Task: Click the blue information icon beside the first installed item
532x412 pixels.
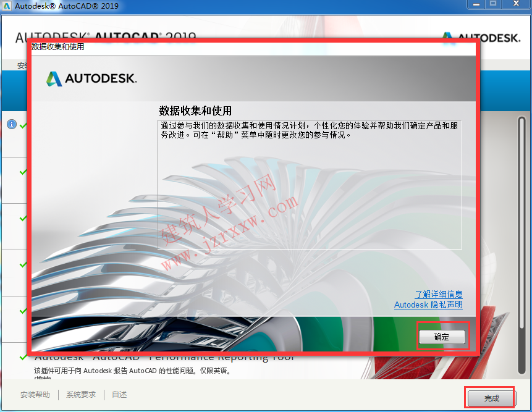Action: click(x=12, y=124)
